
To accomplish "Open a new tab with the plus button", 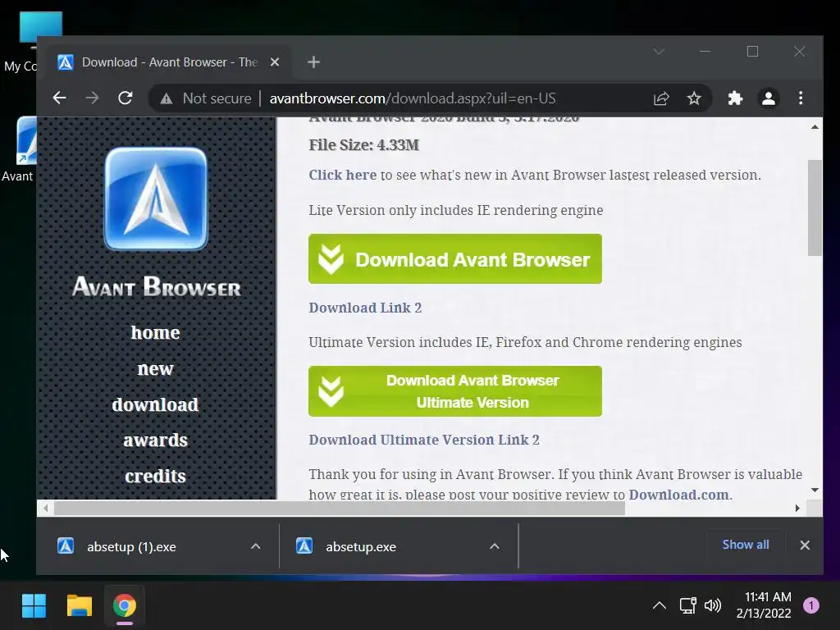I will pos(314,62).
